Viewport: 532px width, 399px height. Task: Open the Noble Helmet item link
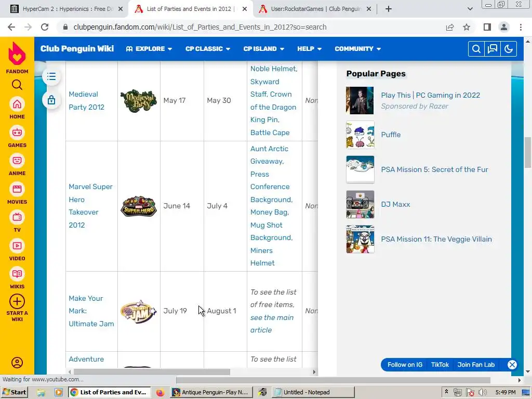[273, 69]
